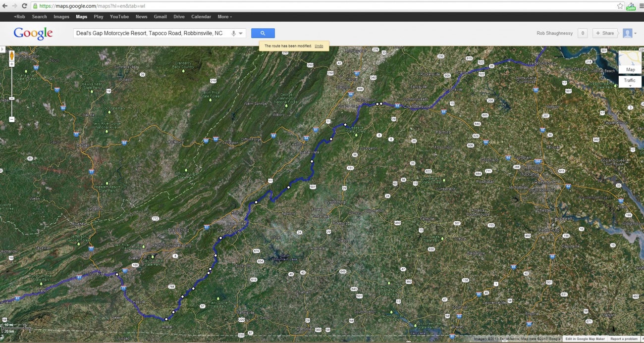
Task: Click the Roanoke city label
Action: [237, 224]
